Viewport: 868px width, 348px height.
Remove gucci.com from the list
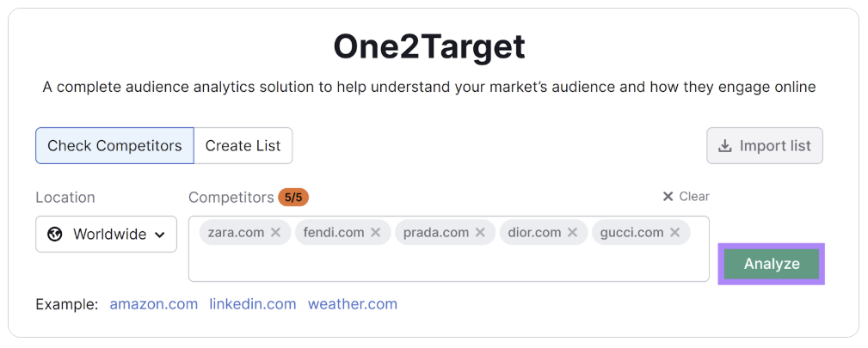pyautogui.click(x=675, y=233)
